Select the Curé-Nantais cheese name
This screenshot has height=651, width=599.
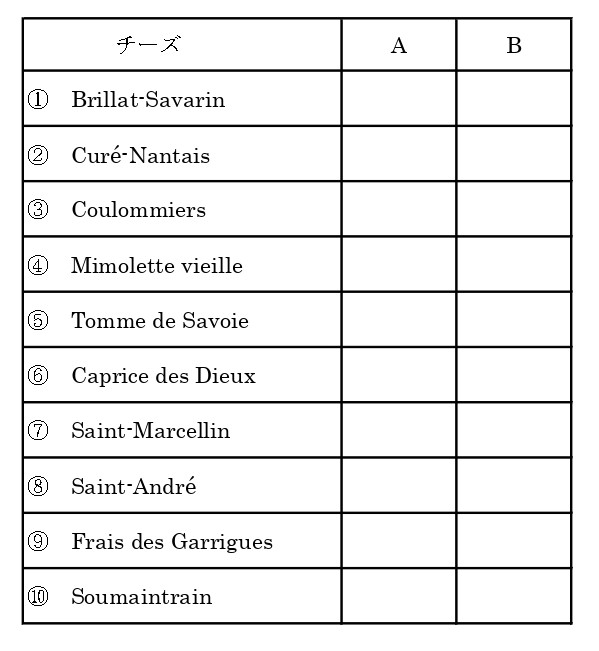click(141, 156)
